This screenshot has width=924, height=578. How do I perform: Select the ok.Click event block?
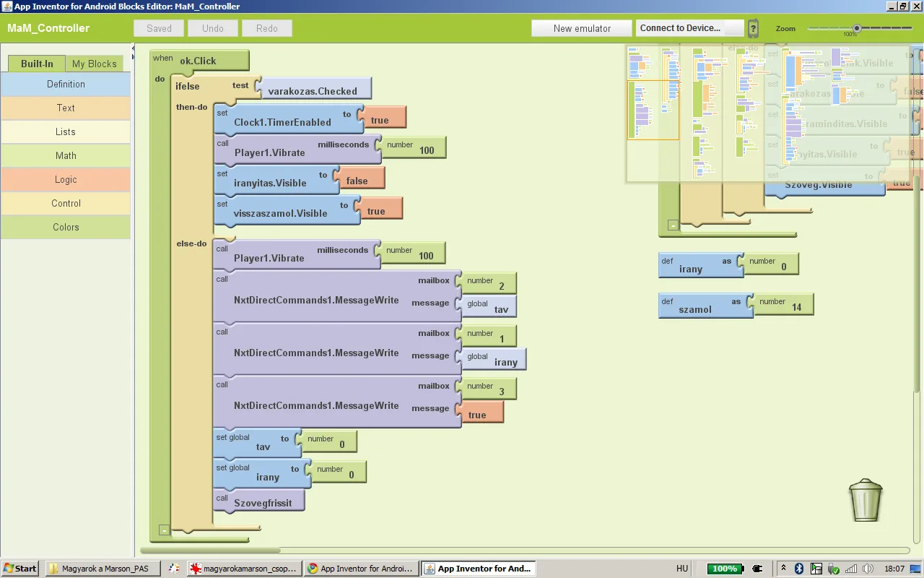coord(199,61)
